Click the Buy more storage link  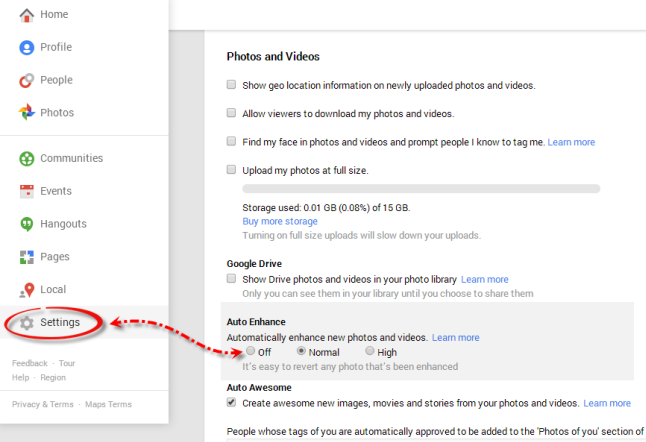point(280,221)
